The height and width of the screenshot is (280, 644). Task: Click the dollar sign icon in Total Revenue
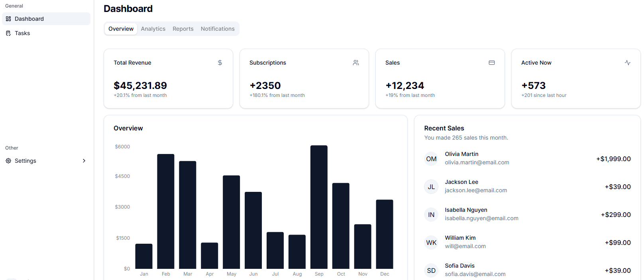pyautogui.click(x=220, y=63)
